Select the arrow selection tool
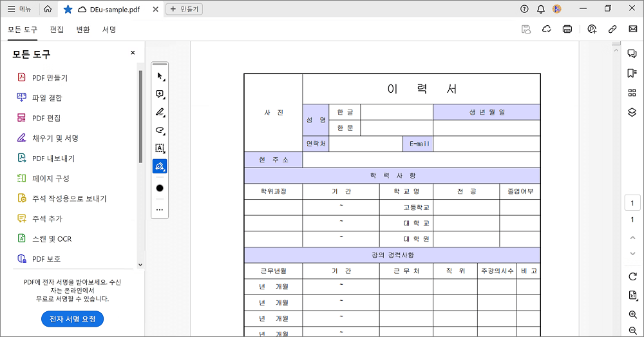Screen dimensions: 644x337 [x=160, y=76]
